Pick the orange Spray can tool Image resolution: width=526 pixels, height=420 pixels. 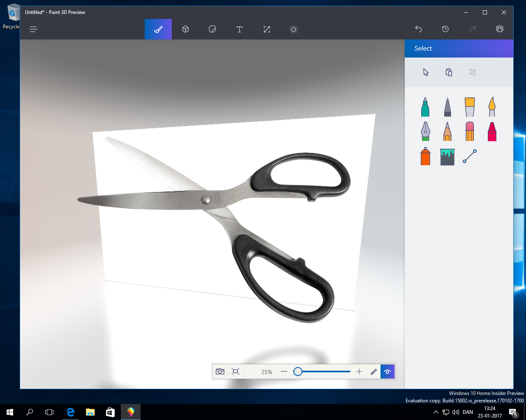[x=425, y=157]
